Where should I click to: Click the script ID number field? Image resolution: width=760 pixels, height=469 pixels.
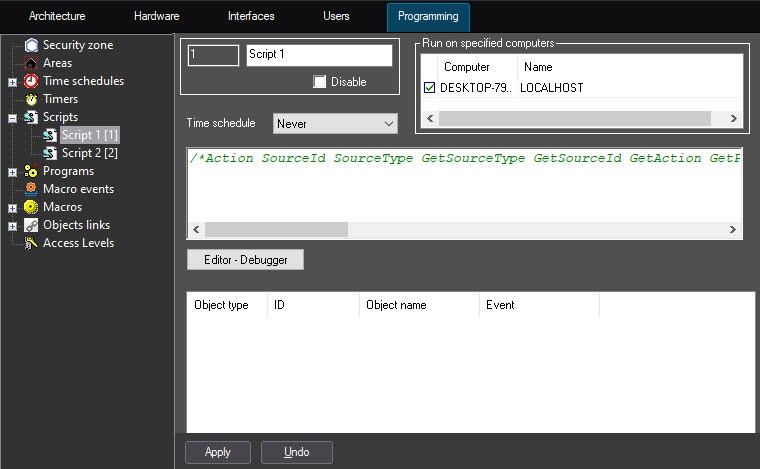213,55
